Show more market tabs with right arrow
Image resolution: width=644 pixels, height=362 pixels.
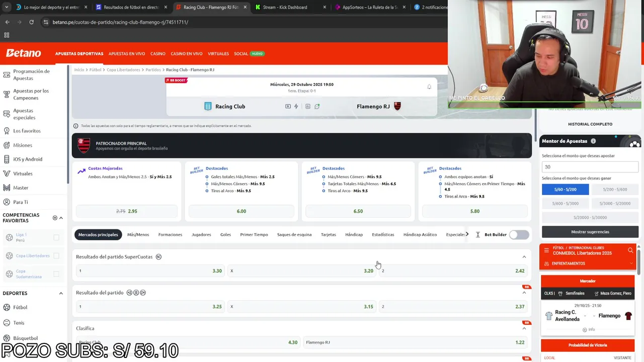(467, 235)
